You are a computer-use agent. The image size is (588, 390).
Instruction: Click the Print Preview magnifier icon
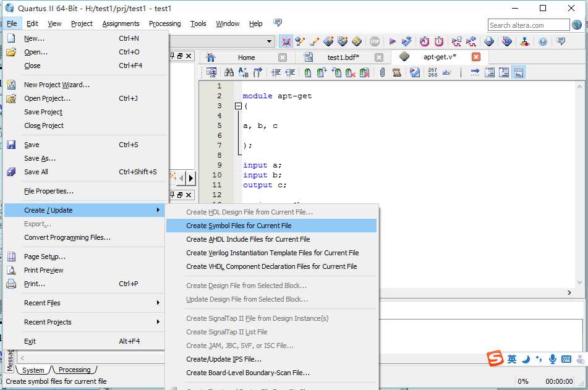[x=11, y=270]
